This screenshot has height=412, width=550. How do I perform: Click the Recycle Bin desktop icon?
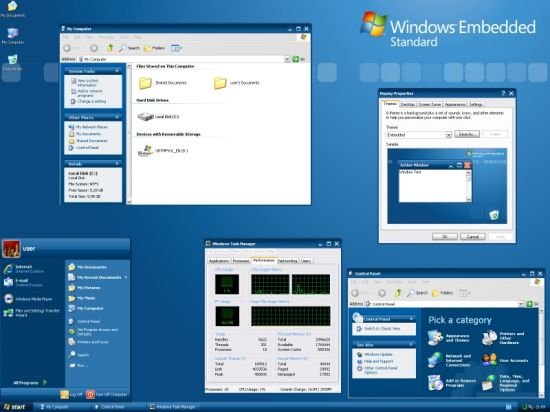(12, 62)
